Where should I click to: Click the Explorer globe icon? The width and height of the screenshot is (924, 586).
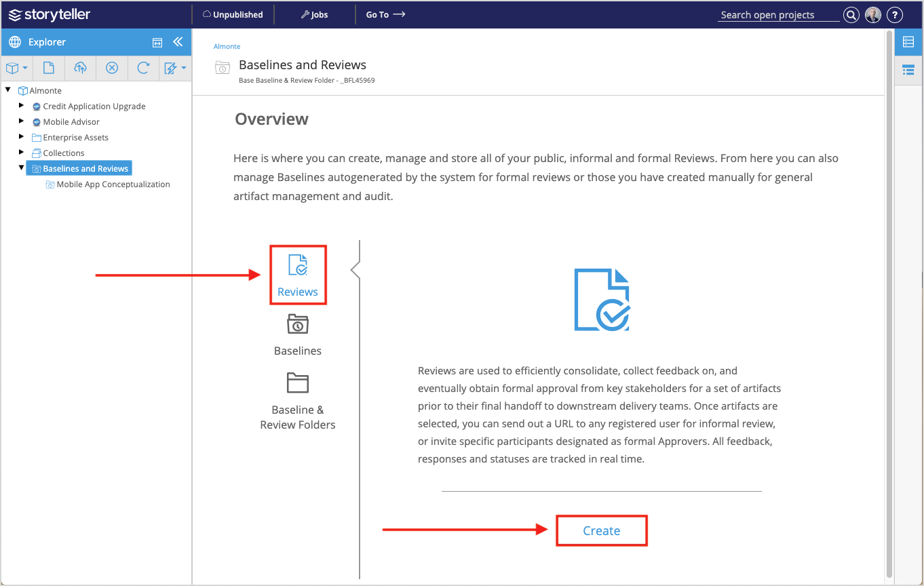(x=15, y=42)
